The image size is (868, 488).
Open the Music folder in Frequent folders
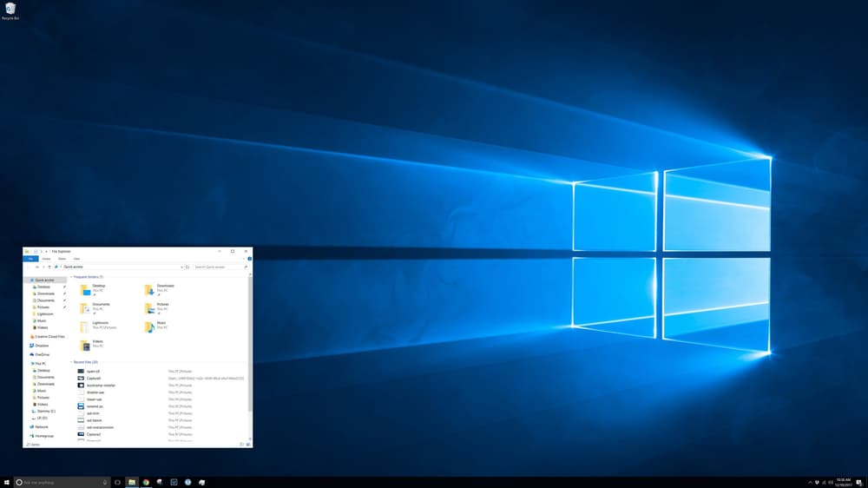(155, 326)
